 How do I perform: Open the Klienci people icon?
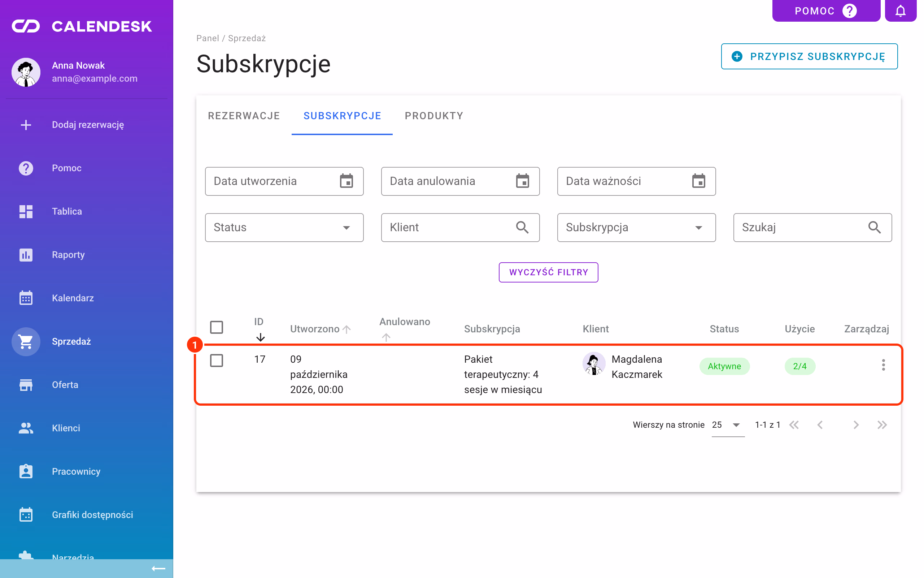[26, 428]
